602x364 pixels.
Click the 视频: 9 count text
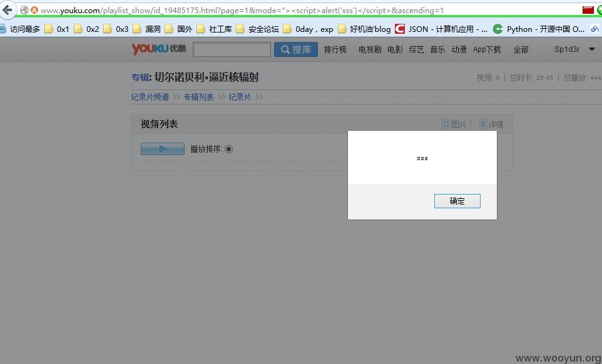(488, 78)
